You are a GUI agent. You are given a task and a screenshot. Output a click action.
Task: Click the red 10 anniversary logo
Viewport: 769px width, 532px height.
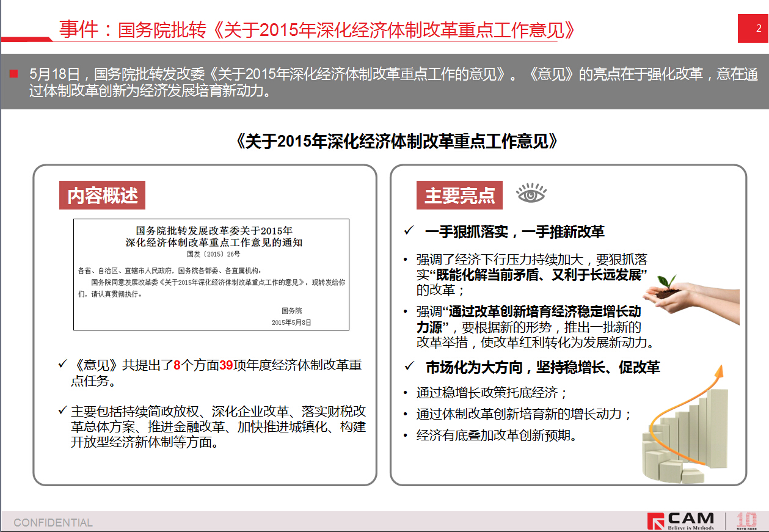point(746,521)
